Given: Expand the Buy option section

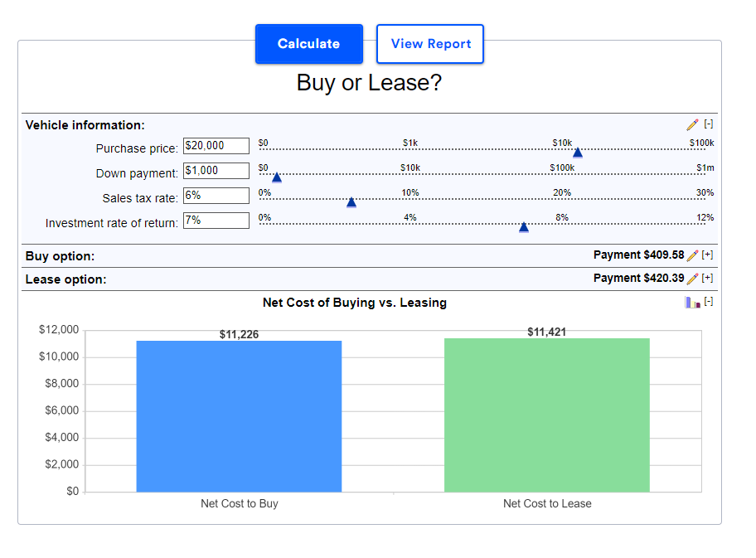Looking at the screenshot, I should pyautogui.click(x=706, y=255).
